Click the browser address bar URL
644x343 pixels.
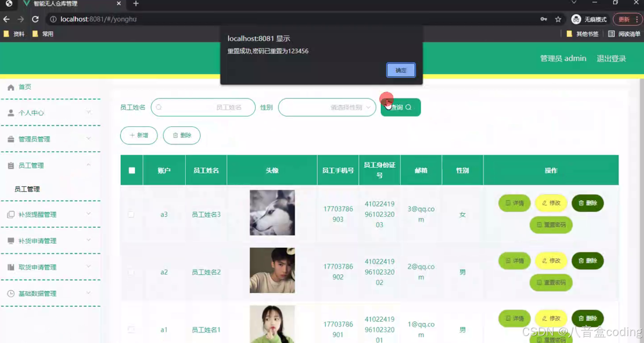98,19
